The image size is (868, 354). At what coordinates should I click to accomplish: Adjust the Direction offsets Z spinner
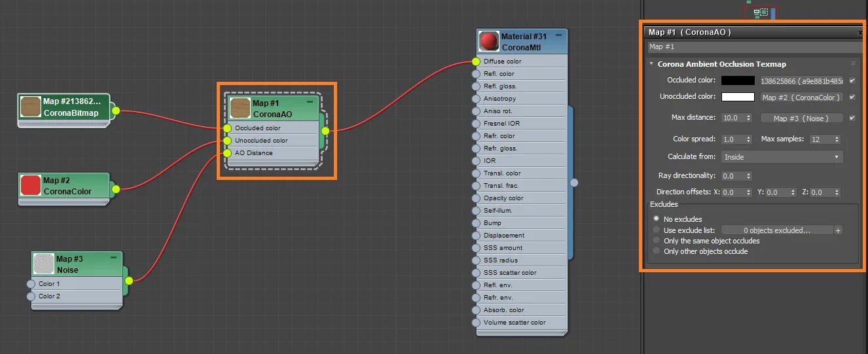(x=837, y=192)
